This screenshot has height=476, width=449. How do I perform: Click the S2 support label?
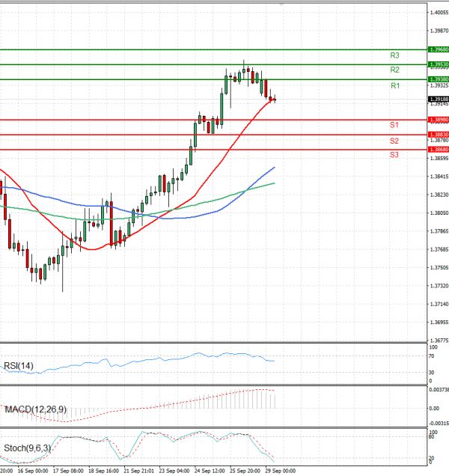point(394,141)
